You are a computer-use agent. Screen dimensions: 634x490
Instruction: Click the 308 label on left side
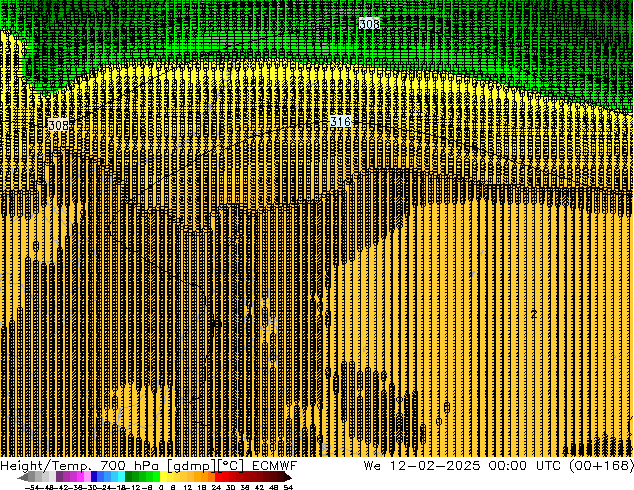58,125
